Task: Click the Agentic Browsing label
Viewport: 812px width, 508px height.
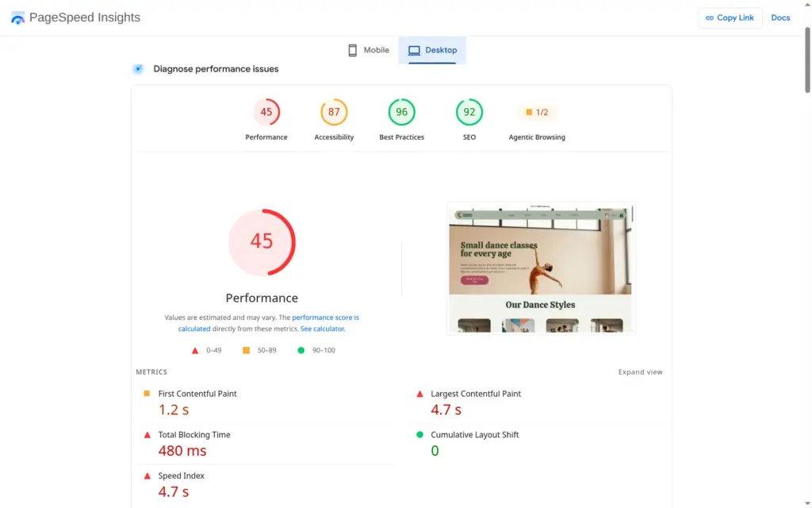Action: coord(537,137)
